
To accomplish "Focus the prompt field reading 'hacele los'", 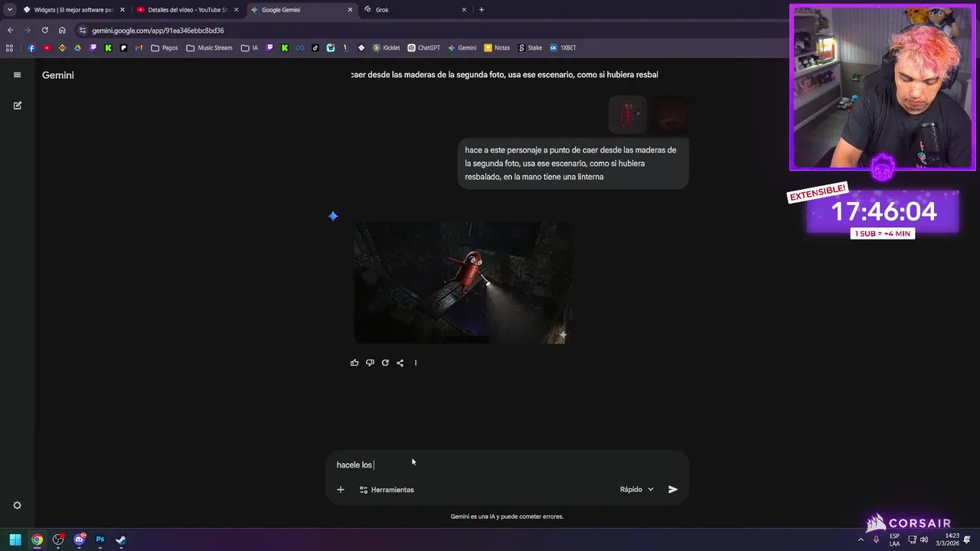I will coord(507,465).
